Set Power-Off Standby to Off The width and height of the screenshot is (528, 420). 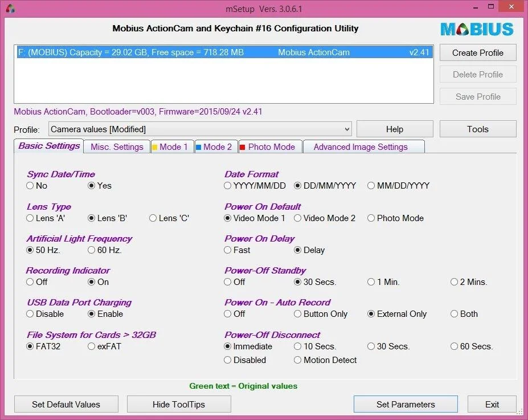point(234,282)
